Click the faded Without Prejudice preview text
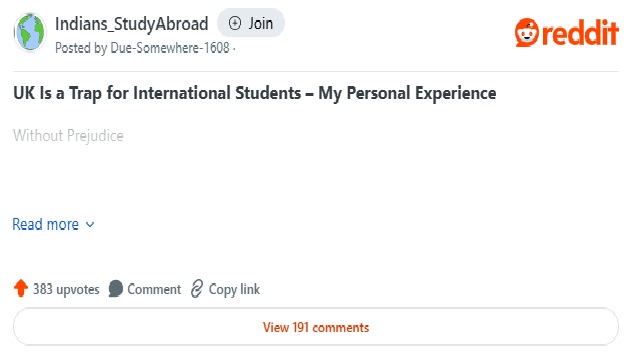The image size is (631, 361). pyautogui.click(x=68, y=136)
